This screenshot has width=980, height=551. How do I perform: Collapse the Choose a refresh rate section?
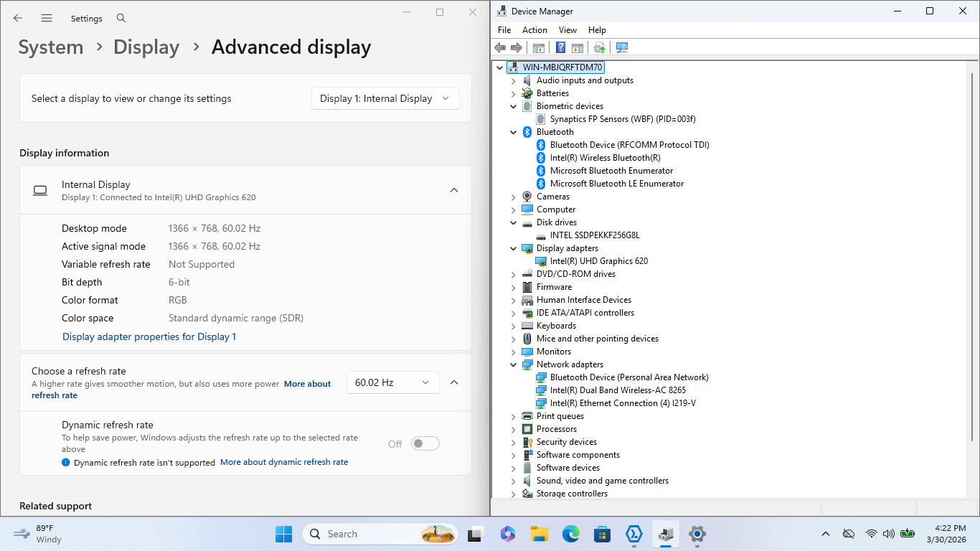454,382
